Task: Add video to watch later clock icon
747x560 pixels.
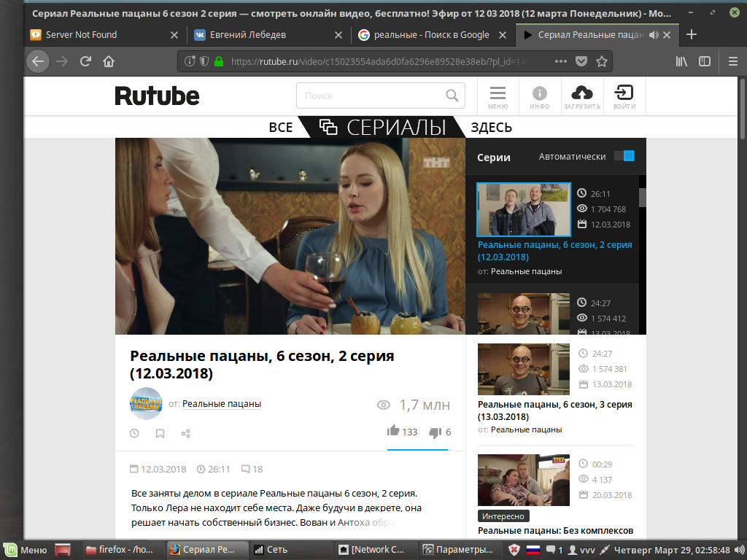Action: (134, 433)
